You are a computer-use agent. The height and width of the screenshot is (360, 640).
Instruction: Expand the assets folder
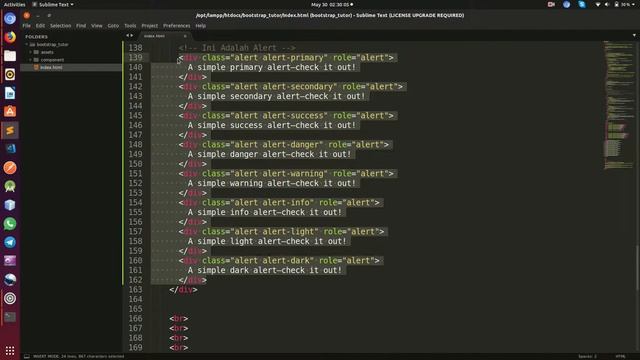pyautogui.click(x=31, y=52)
